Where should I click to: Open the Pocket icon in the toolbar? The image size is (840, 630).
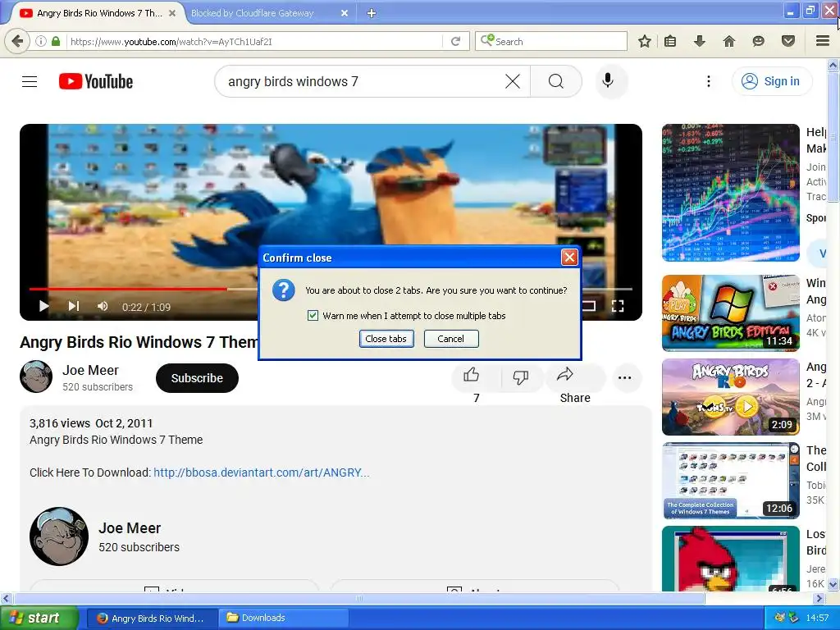(788, 41)
